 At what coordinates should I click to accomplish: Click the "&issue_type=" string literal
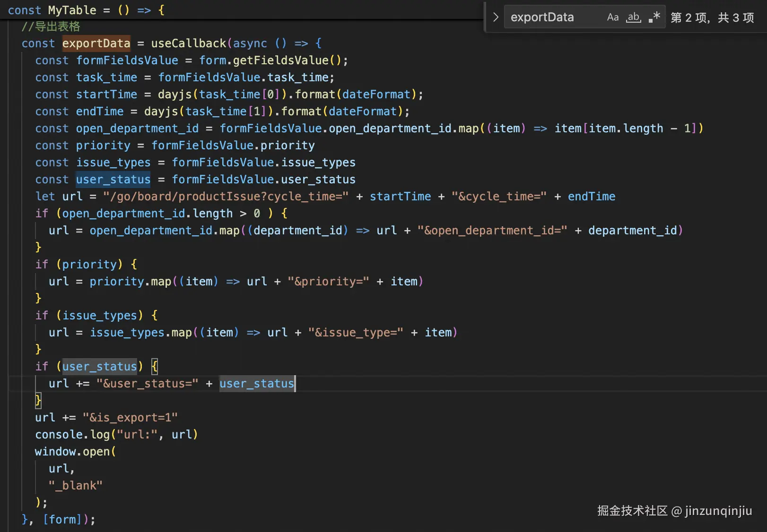(x=356, y=333)
